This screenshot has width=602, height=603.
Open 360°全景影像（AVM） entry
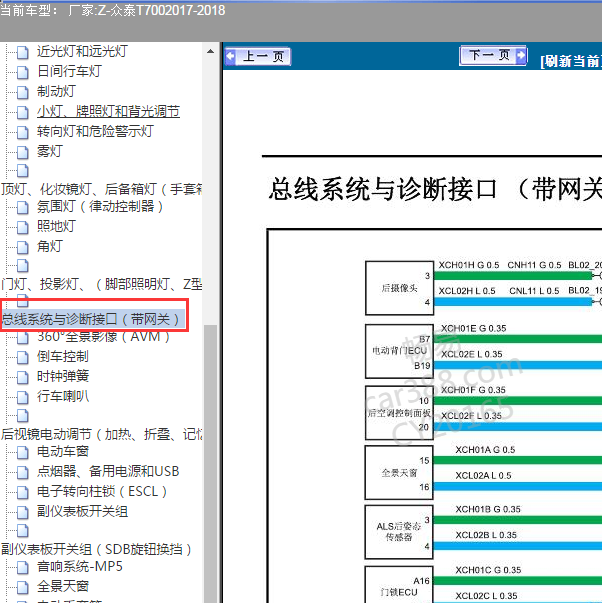[104, 336]
